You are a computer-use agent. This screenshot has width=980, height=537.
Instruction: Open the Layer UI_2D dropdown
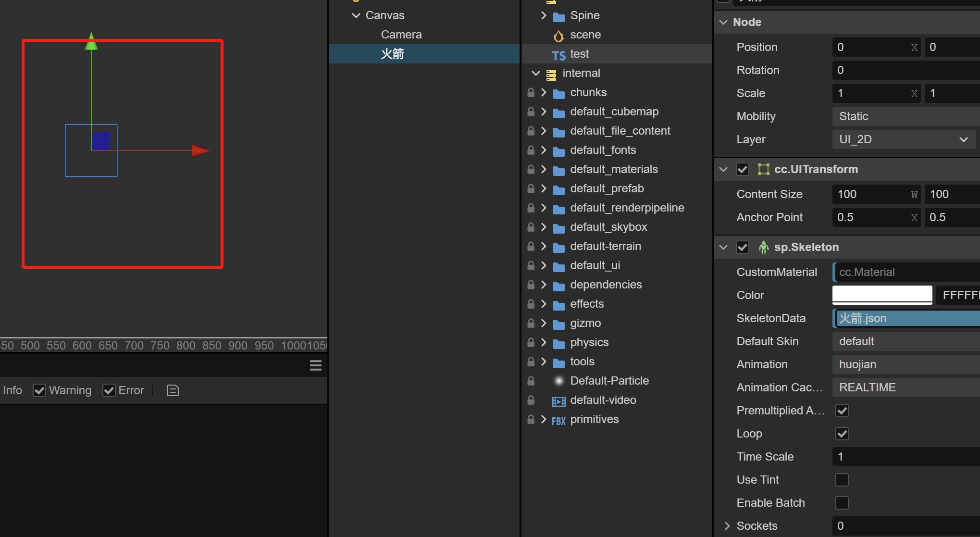[903, 139]
